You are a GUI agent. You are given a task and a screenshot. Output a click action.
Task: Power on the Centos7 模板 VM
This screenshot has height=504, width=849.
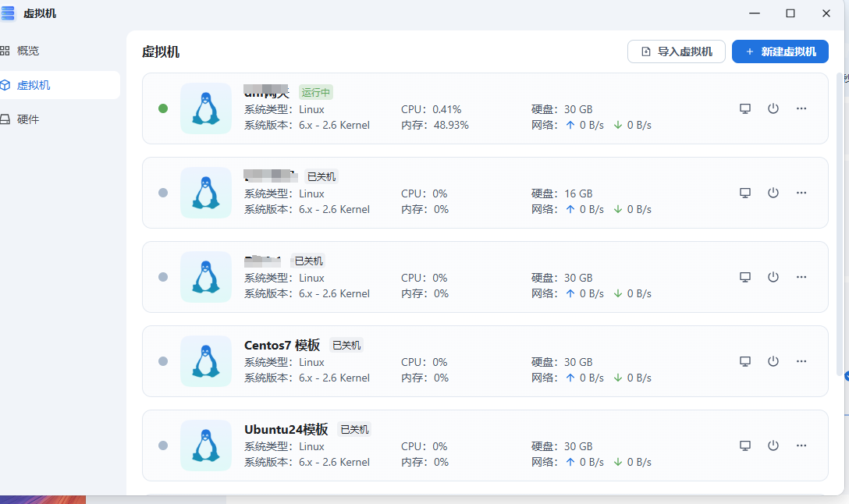click(x=773, y=361)
